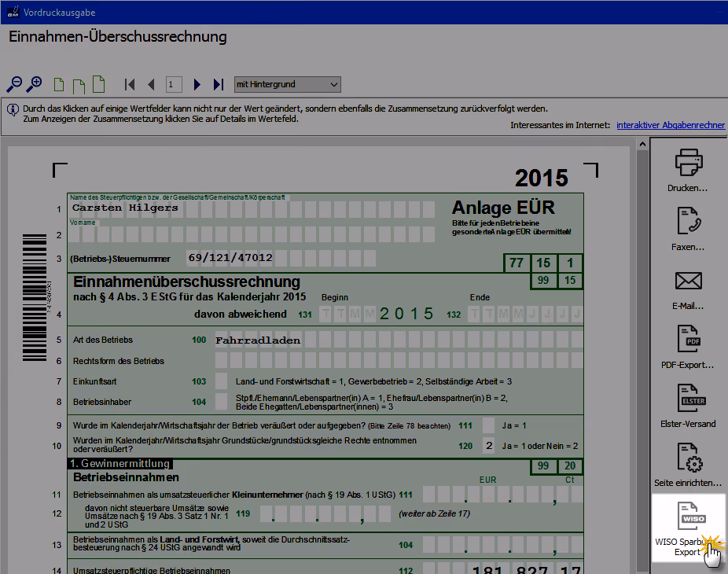
Task: Click the line 11 Kleinunternehmer amount field
Action: (502, 495)
